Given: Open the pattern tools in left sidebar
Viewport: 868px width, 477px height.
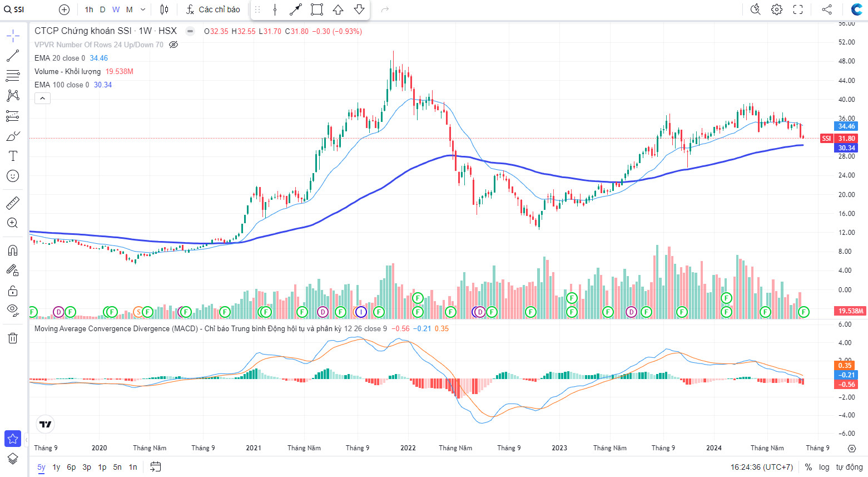Looking at the screenshot, I should click(x=13, y=96).
